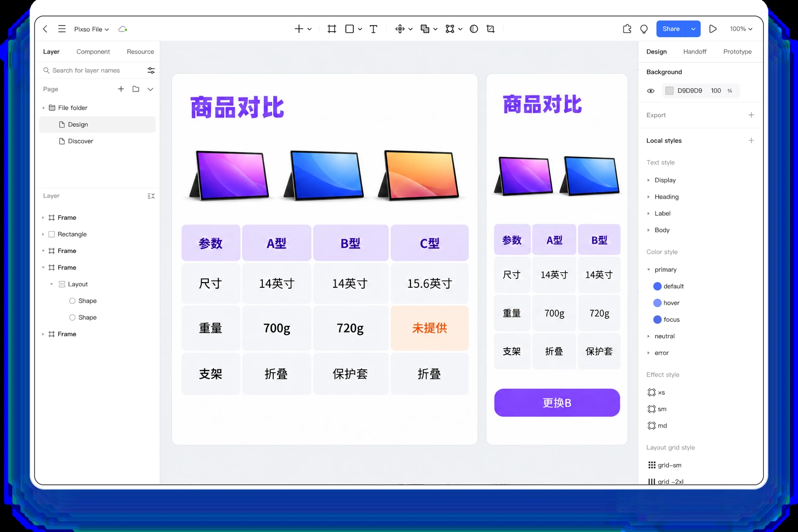Select the grid-sm layout grid style
798x532 pixels.
pyautogui.click(x=664, y=465)
